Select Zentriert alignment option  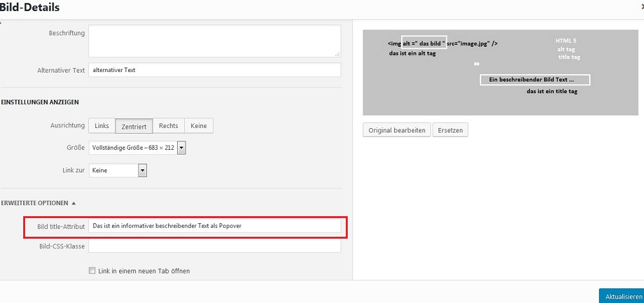coord(134,126)
